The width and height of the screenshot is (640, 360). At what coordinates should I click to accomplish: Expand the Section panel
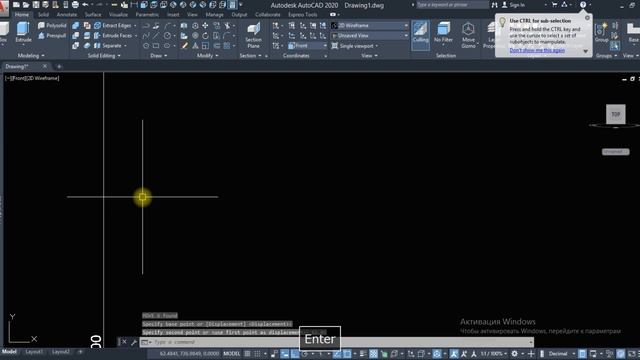point(250,56)
